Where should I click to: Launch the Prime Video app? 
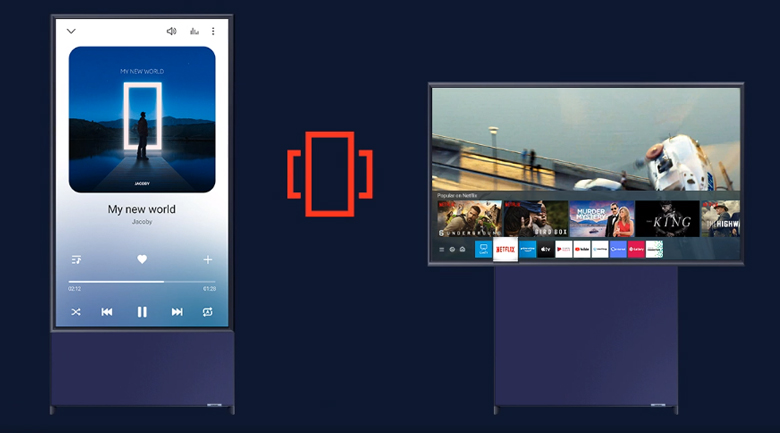(527, 249)
